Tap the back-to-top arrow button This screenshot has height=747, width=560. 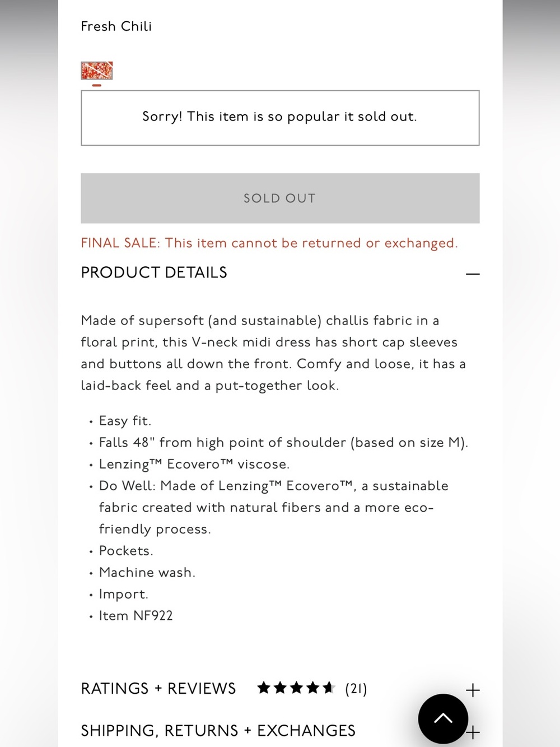click(443, 718)
